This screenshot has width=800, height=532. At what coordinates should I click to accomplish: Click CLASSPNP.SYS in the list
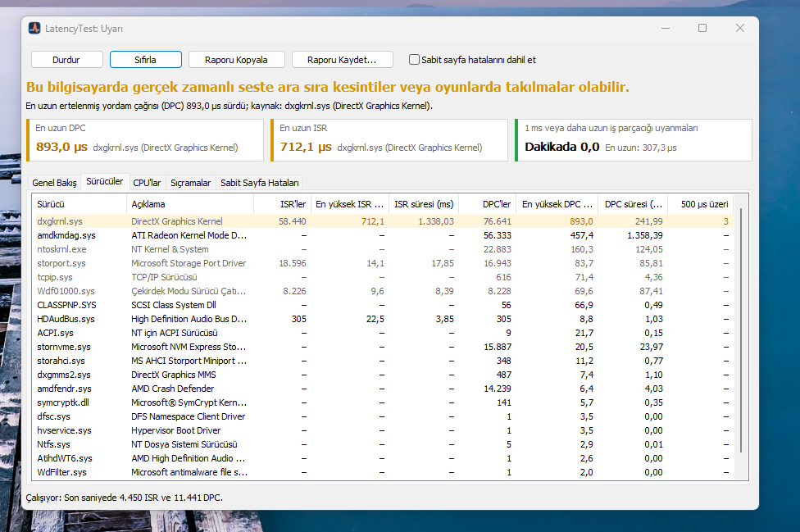point(383,305)
